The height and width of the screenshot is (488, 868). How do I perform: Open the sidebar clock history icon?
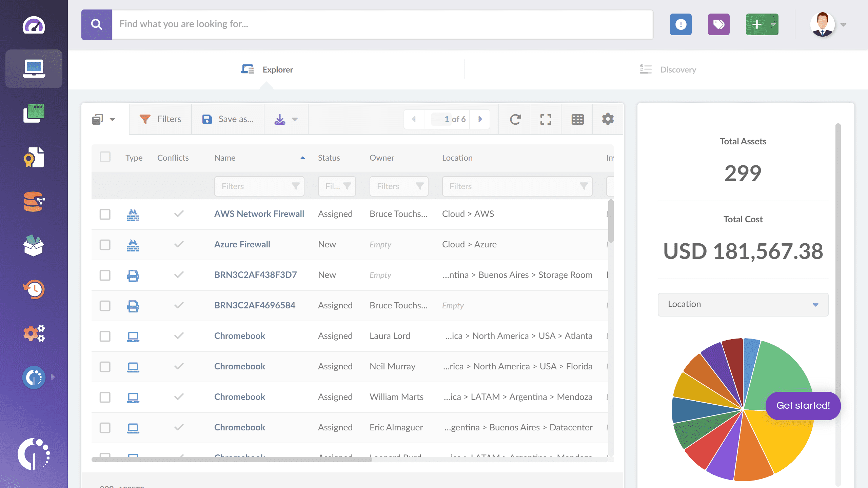pos(34,289)
